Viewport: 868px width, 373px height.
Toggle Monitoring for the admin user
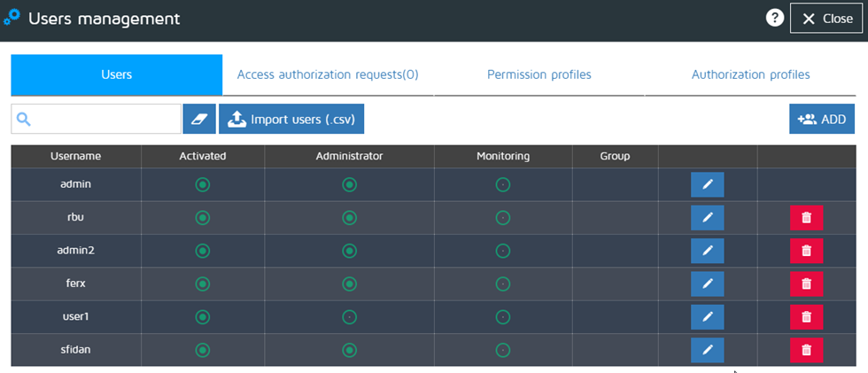tap(502, 184)
